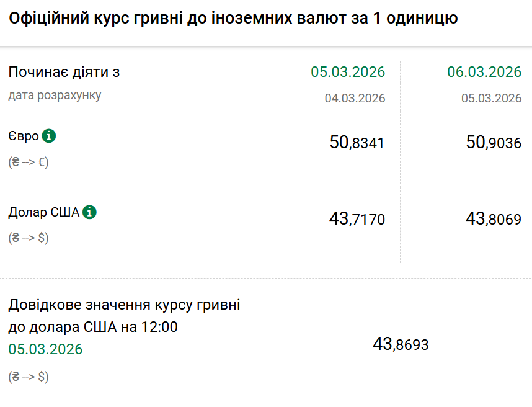Click the (₴ --> €) conversion text
Screen dimensions: 532x407
click(29, 163)
